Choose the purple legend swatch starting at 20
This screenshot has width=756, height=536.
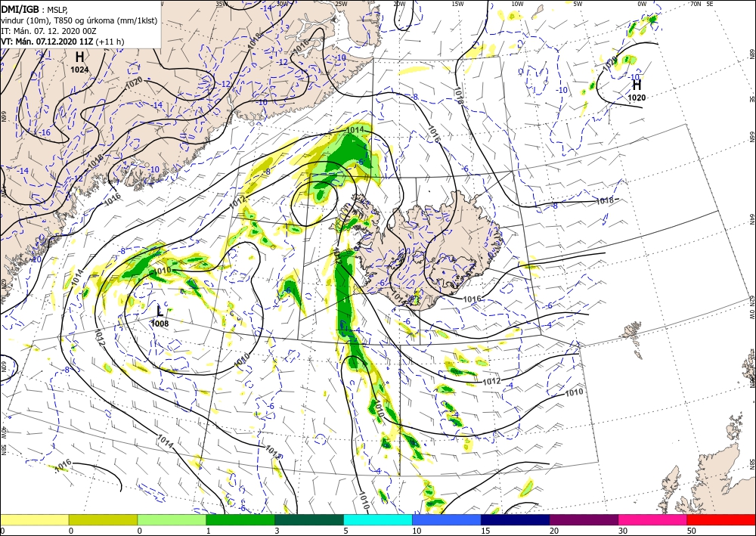[x=584, y=519]
